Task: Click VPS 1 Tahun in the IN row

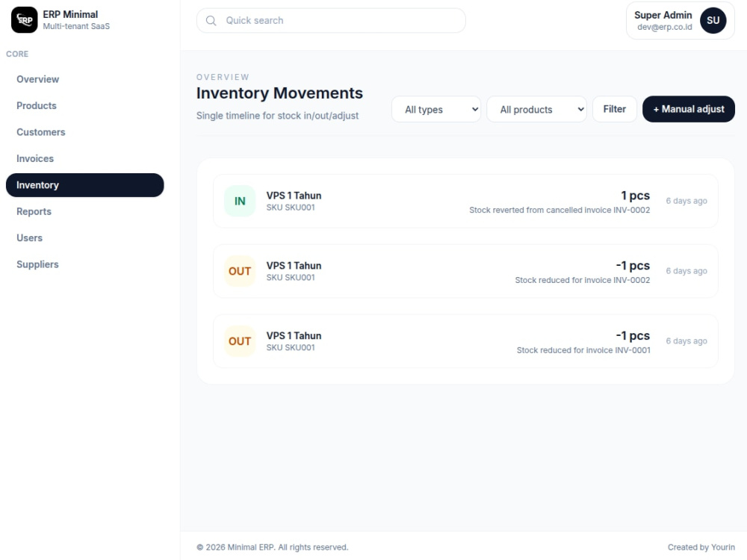Action: pyautogui.click(x=294, y=196)
